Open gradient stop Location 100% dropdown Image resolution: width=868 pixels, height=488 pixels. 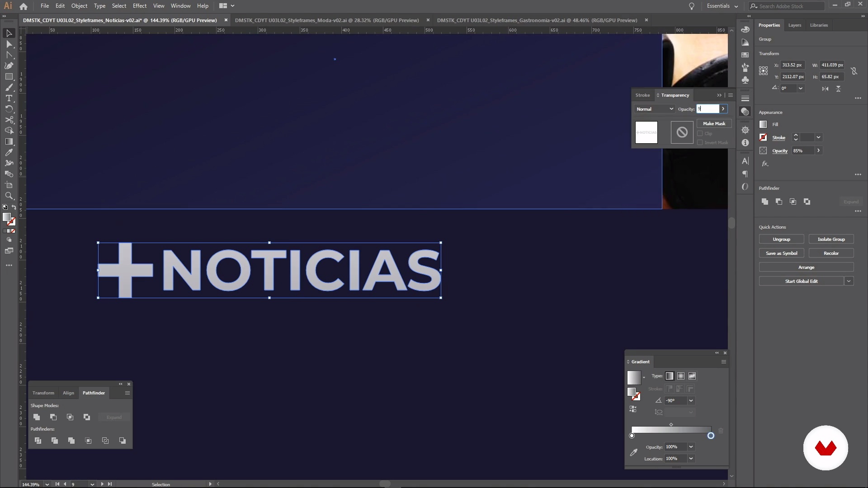click(x=691, y=459)
